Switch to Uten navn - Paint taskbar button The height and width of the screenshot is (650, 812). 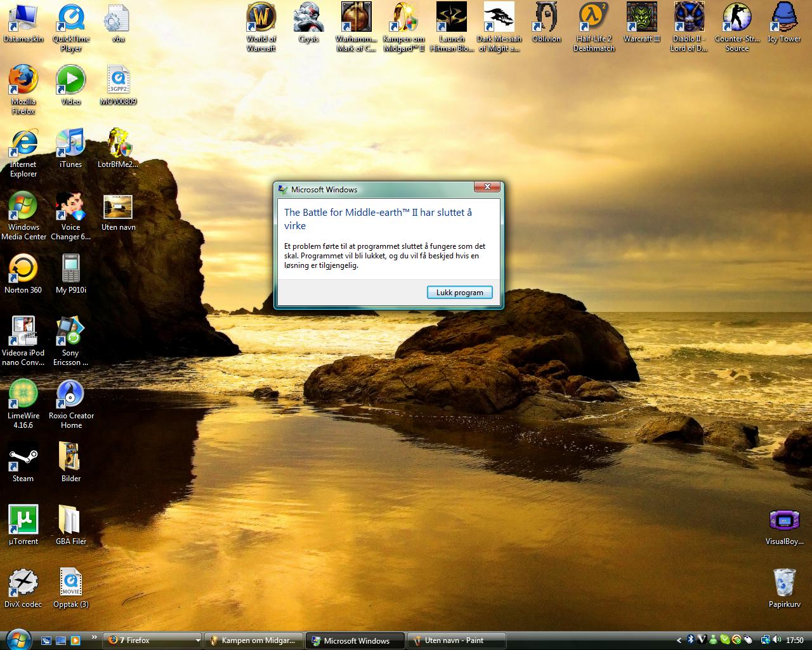point(456,640)
